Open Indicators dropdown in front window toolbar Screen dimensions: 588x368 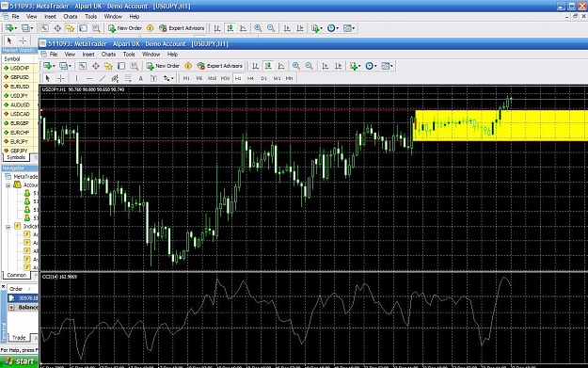(355, 66)
